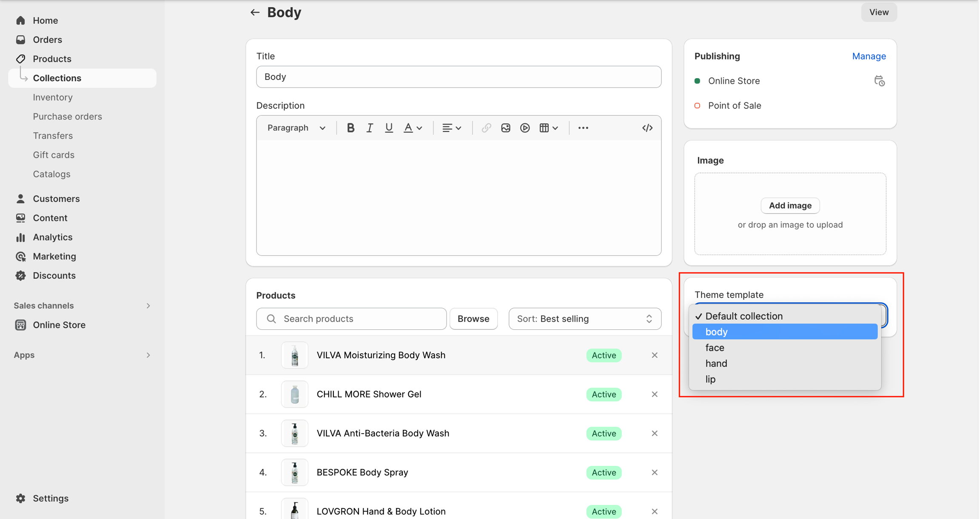980x519 pixels.
Task: Click the Search products field
Action: pyautogui.click(x=351, y=318)
